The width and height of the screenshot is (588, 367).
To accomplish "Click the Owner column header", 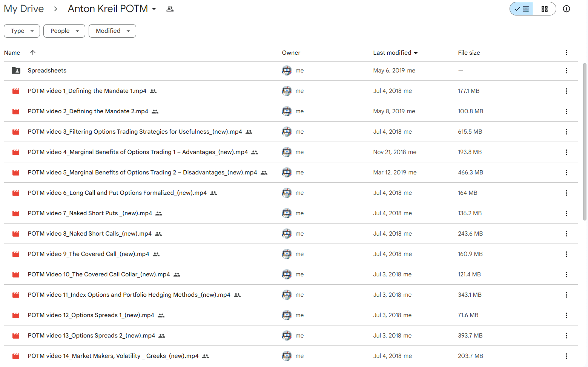I will click(291, 53).
